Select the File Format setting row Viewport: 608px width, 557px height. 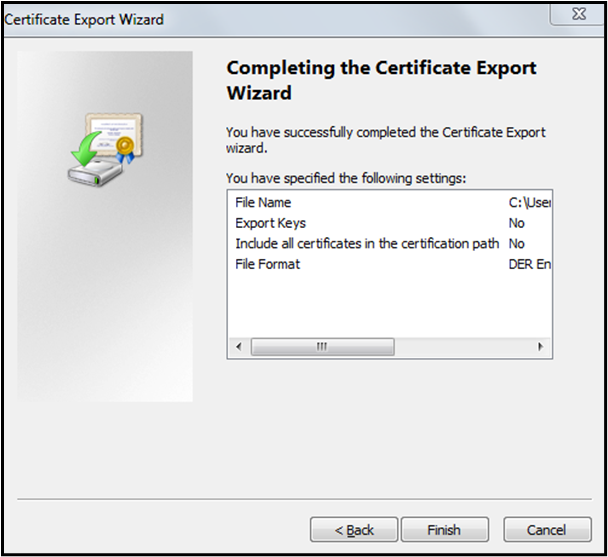point(267,264)
